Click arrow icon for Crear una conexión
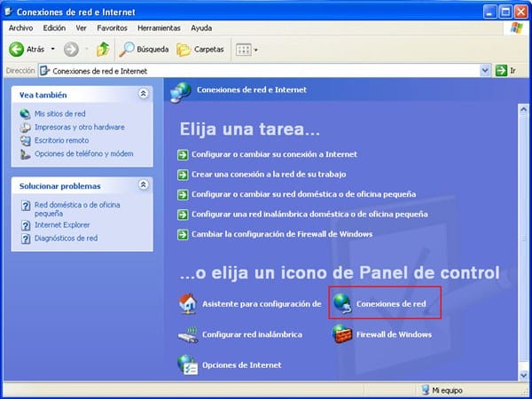Viewport: 532px width, 399px height. [183, 175]
